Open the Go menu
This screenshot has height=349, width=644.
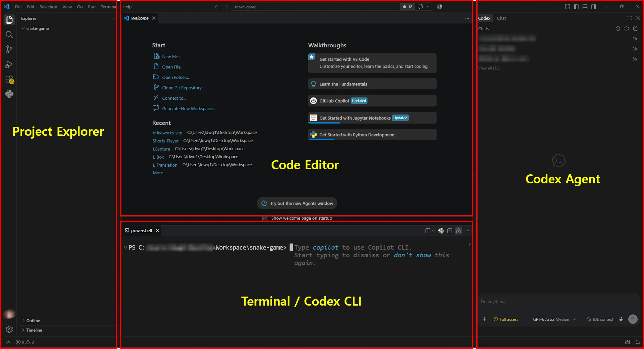point(80,7)
